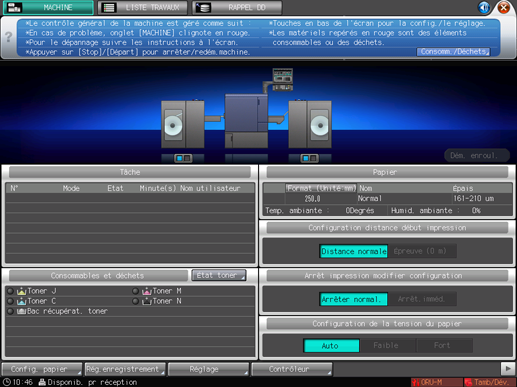The height and width of the screenshot is (387, 517).
Task: Click the black Toner N cartridge icon
Action: 147,301
